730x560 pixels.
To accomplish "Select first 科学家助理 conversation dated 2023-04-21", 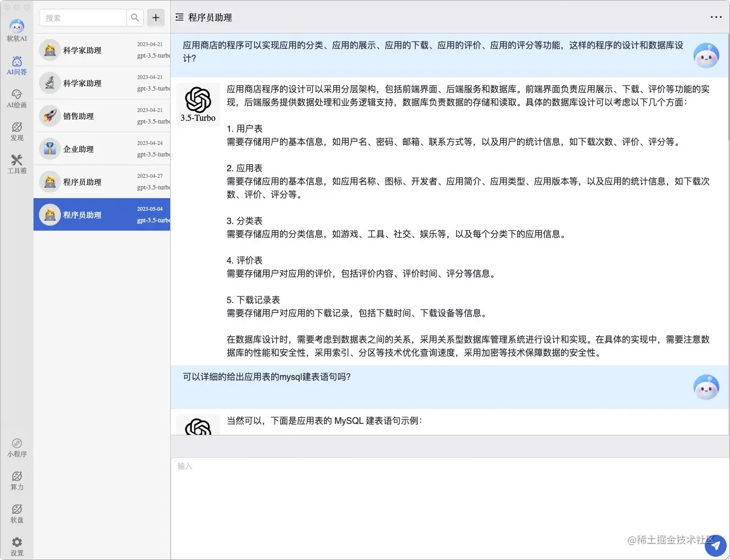I will [102, 50].
